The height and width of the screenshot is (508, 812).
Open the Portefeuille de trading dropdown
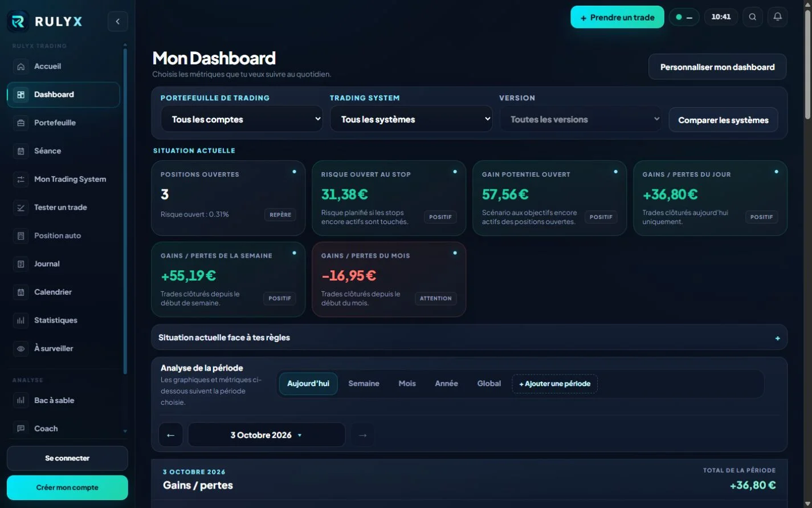pos(242,119)
